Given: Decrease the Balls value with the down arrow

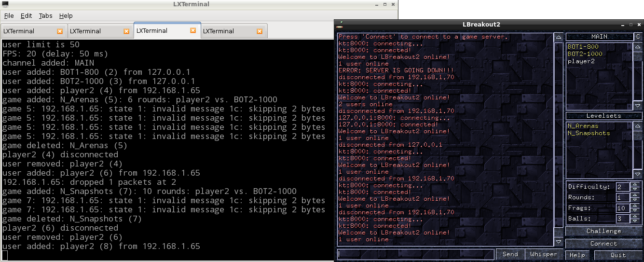Looking at the screenshot, I should pyautogui.click(x=636, y=221).
